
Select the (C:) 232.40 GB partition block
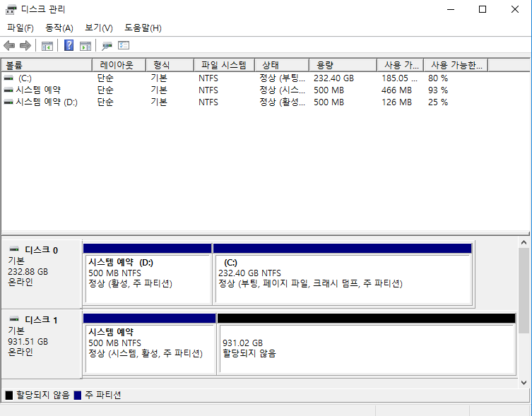(343, 274)
